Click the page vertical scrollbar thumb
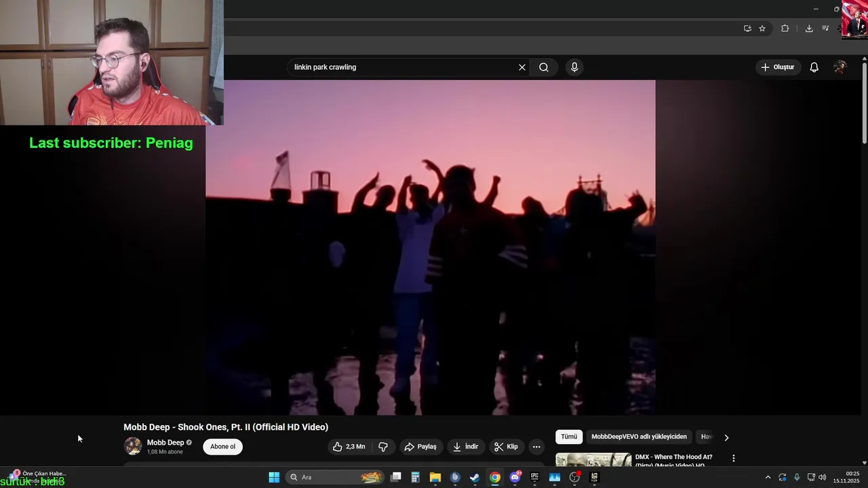868x488 pixels. click(864, 102)
